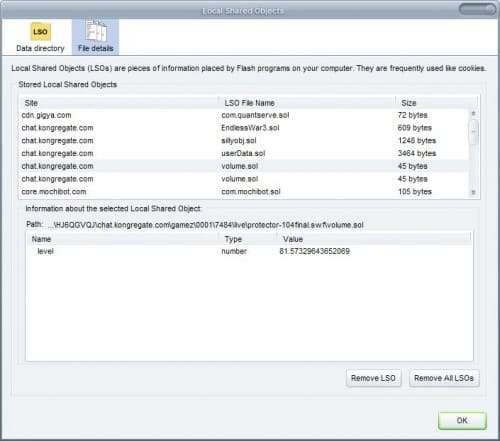Click the Name column header in details
The width and height of the screenshot is (500, 441).
pos(123,239)
